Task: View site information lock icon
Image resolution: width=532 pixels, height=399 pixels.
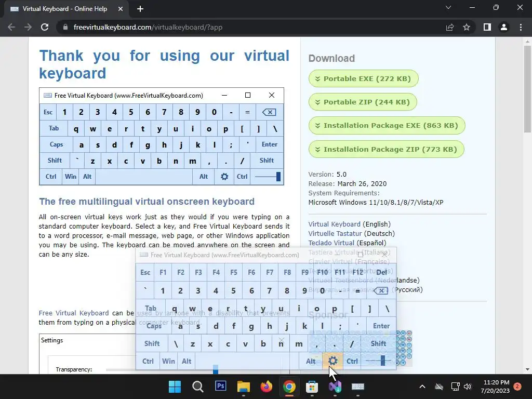Action: click(x=65, y=27)
